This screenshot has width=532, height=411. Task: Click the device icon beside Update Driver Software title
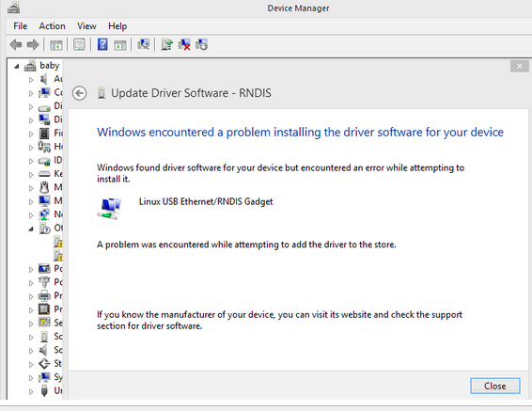point(102,93)
